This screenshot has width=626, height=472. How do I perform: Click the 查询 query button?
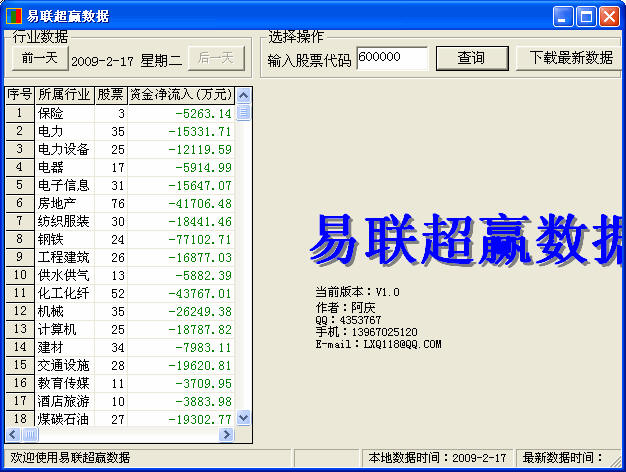coord(472,58)
